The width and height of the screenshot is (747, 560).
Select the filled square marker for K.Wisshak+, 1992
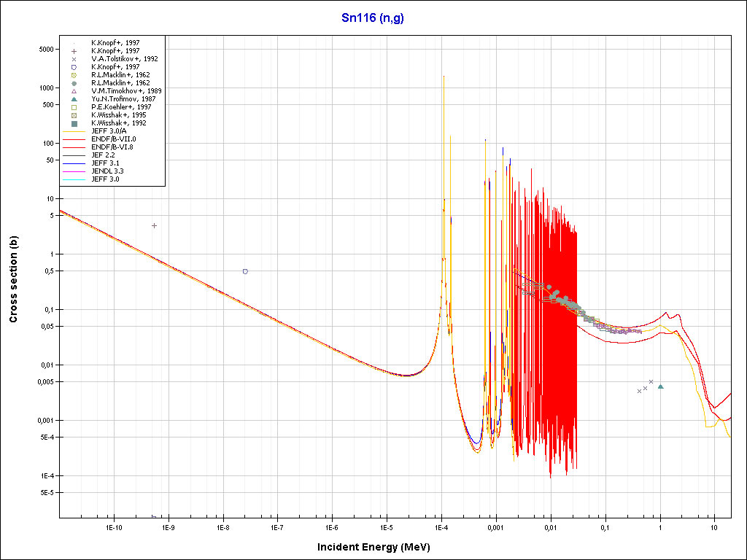pyautogui.click(x=74, y=123)
